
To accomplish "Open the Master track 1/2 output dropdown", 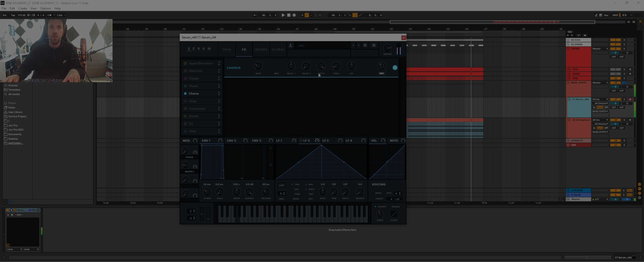I will 601,199.
